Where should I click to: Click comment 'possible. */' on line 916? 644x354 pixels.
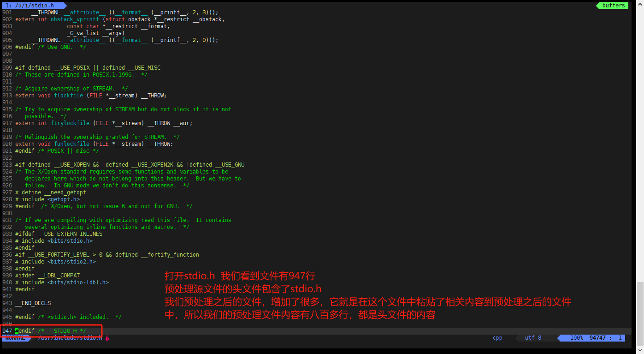tap(46, 116)
